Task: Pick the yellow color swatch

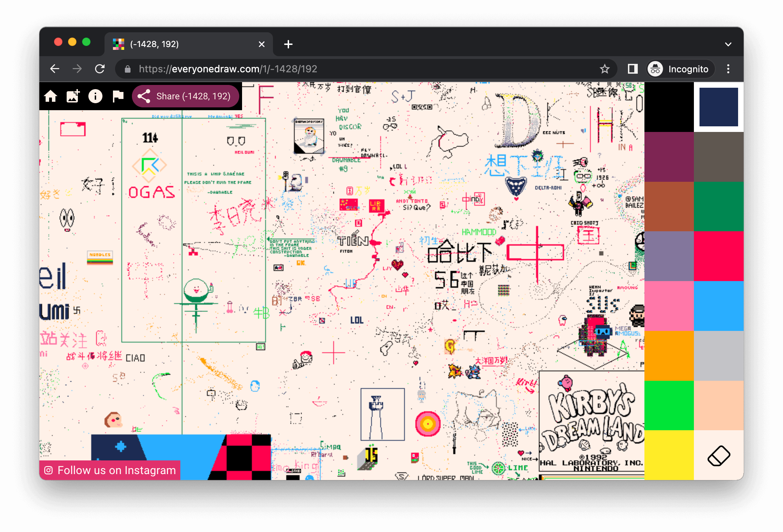Action: point(669,455)
